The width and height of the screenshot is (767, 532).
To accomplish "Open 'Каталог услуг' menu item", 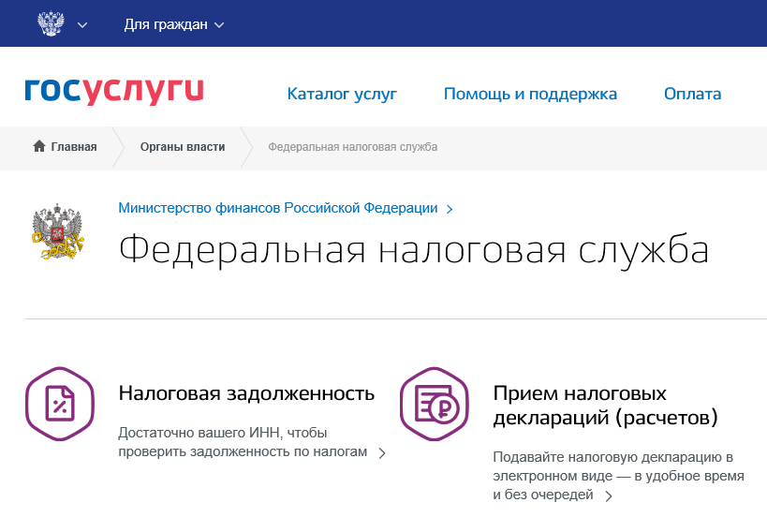I will pyautogui.click(x=342, y=94).
